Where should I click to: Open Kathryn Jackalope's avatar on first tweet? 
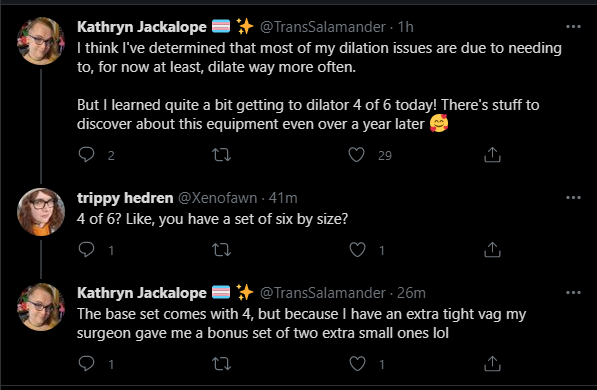point(41,41)
